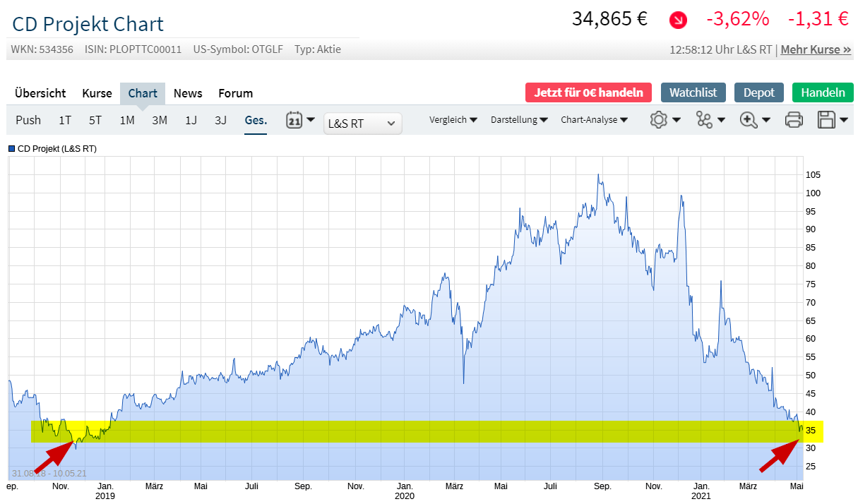Click the 100 label on price axis
Image resolution: width=858 pixels, height=504 pixels.
tap(813, 193)
